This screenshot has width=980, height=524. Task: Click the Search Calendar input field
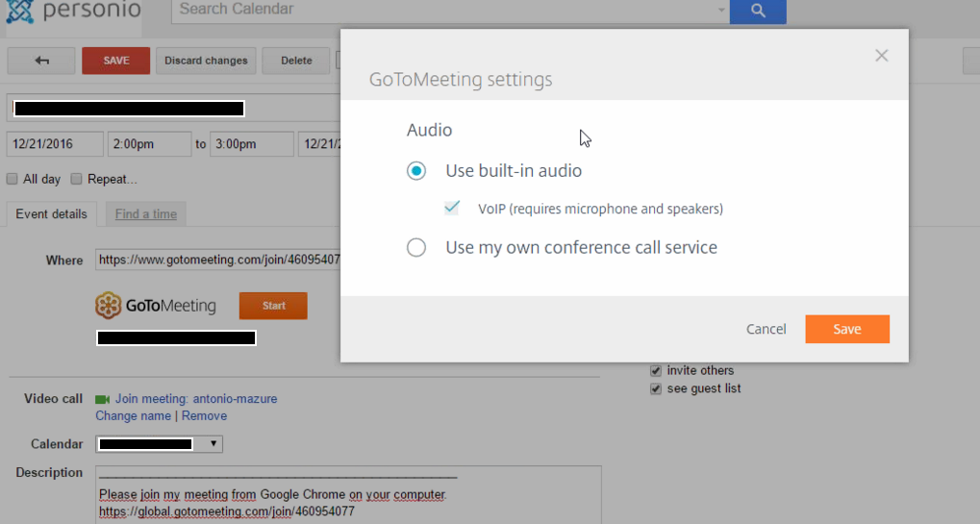450,10
